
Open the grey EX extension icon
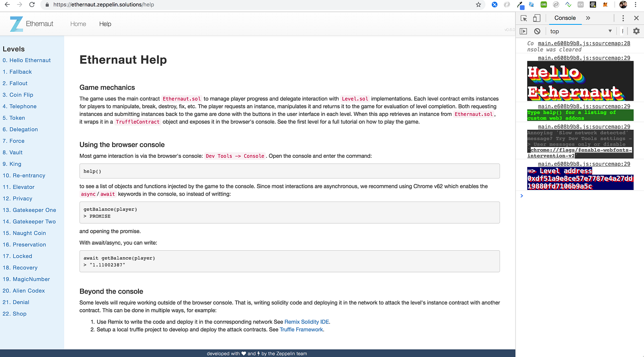pyautogui.click(x=581, y=5)
